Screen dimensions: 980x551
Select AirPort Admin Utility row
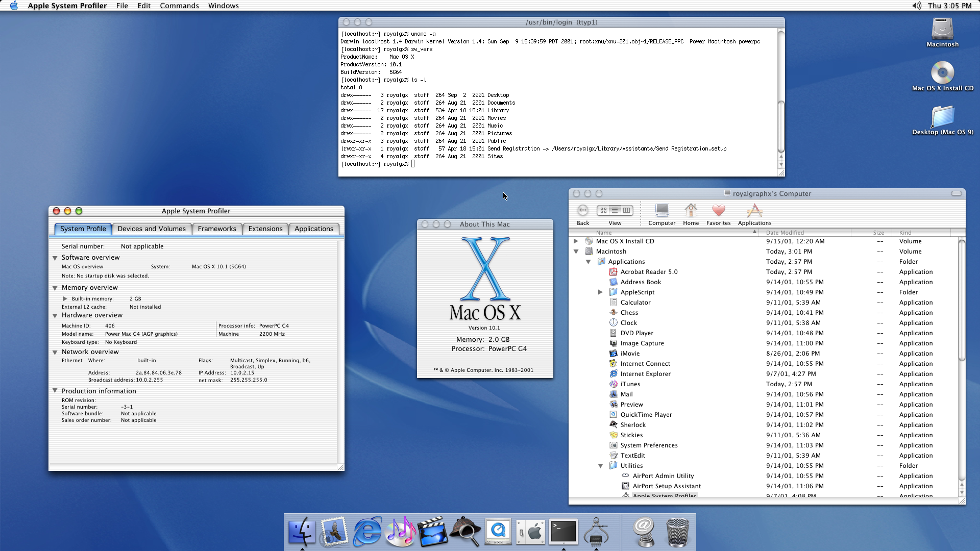tap(764, 476)
